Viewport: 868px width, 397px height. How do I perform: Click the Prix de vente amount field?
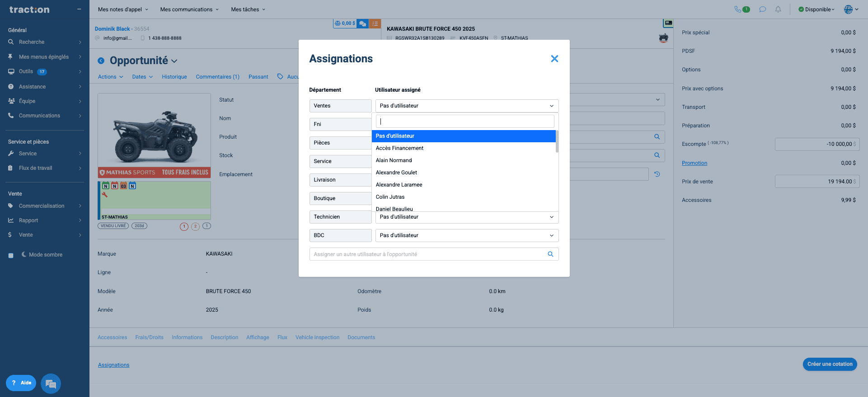pos(817,182)
